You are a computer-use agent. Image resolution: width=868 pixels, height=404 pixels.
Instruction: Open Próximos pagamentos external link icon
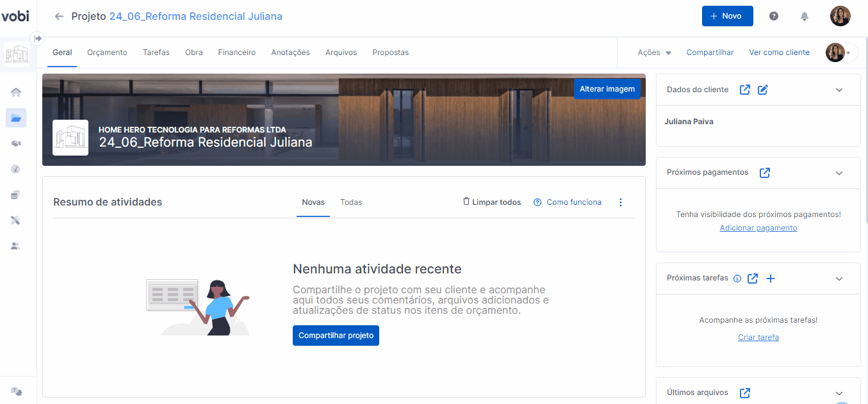[x=764, y=172]
